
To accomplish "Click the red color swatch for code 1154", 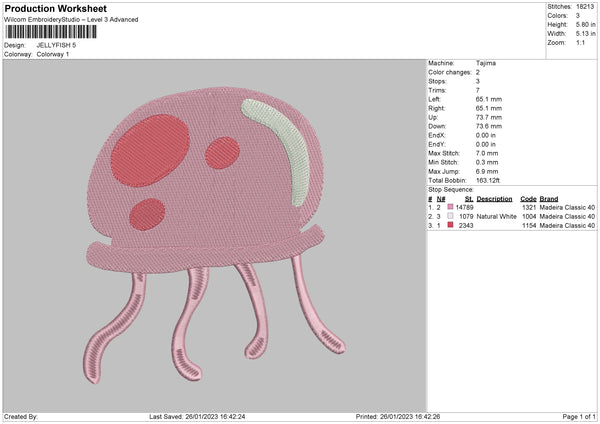I will 450,225.
